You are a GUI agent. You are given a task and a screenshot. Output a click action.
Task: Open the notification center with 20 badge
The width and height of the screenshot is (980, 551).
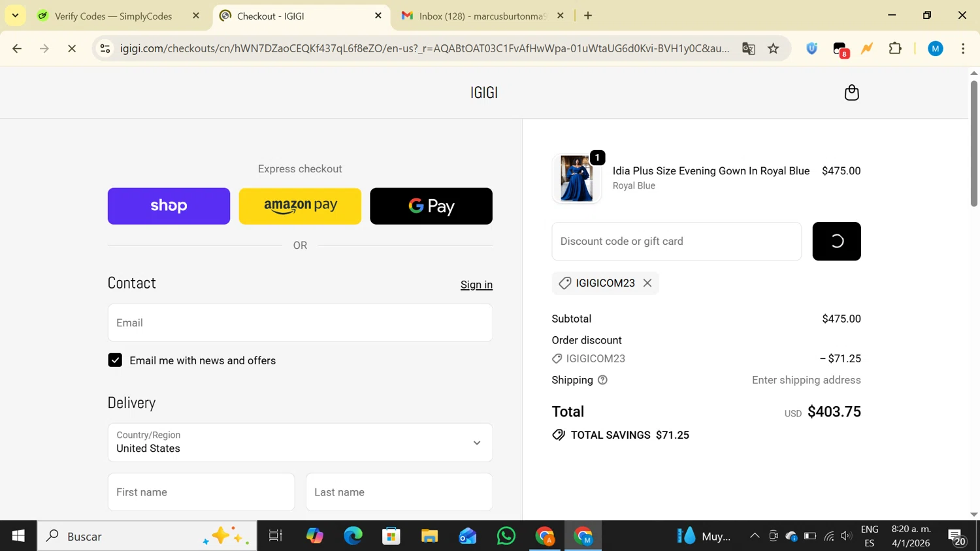coord(957,537)
